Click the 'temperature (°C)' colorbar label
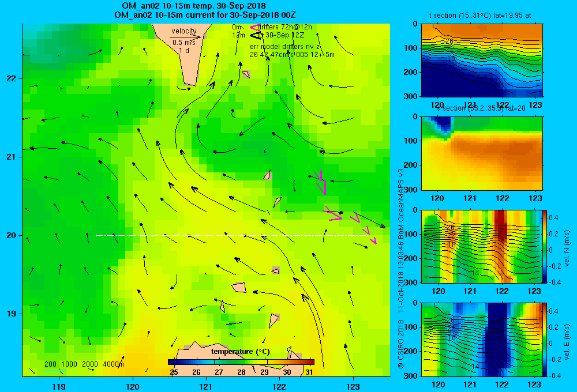 click(x=241, y=352)
